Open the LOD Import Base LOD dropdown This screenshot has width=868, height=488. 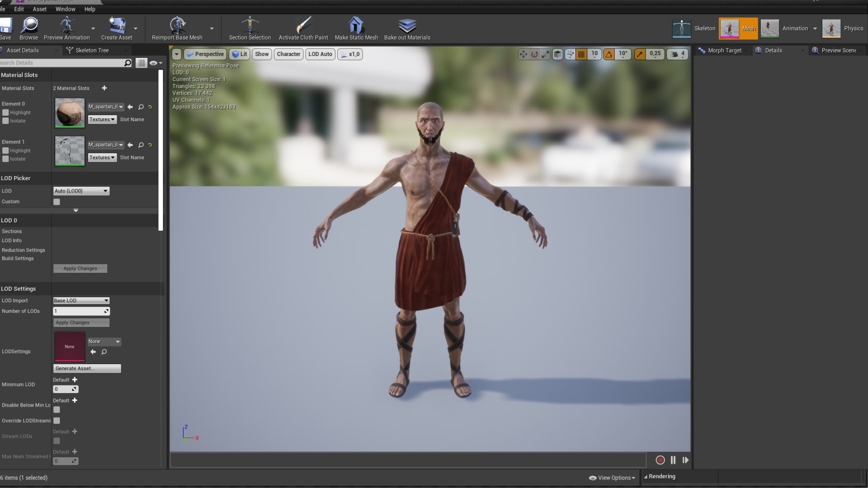[x=81, y=300]
